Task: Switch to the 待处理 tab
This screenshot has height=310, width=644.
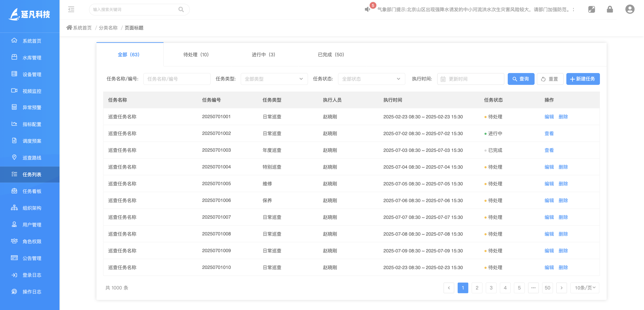Action: pyautogui.click(x=196, y=54)
